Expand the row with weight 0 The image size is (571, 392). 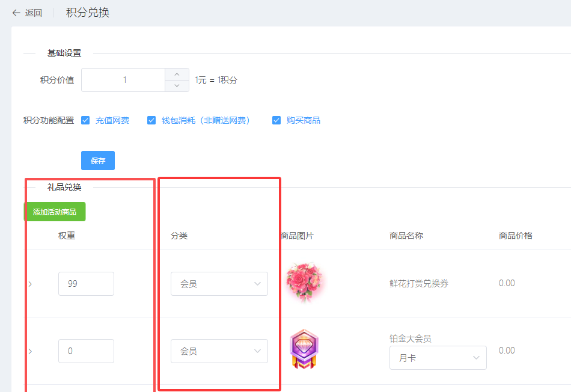(x=30, y=351)
